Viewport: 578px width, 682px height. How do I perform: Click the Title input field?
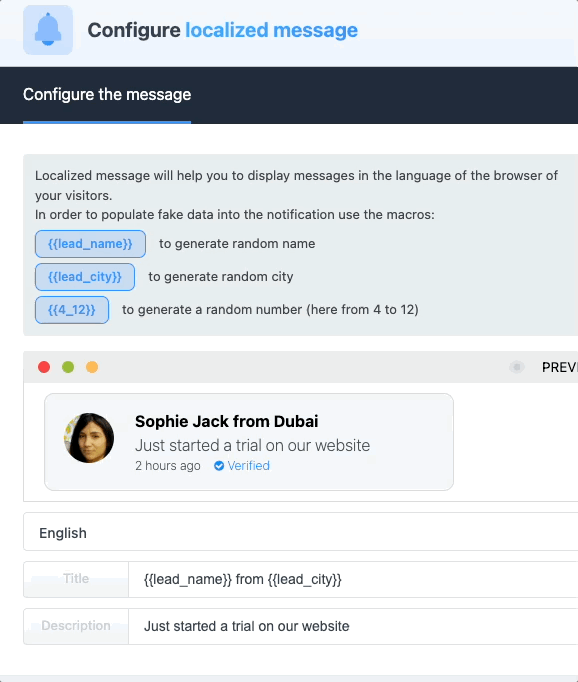(353, 579)
